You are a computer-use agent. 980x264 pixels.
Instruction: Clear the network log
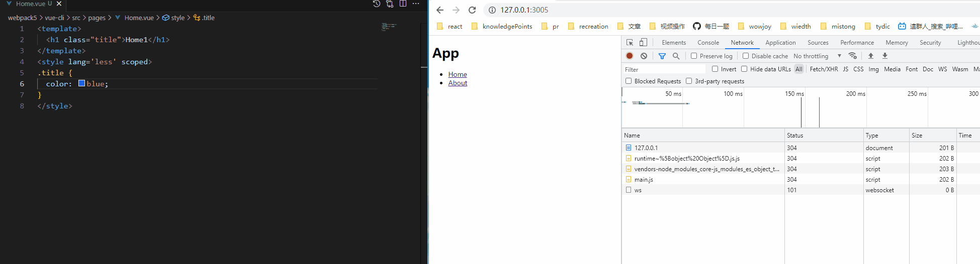point(644,56)
